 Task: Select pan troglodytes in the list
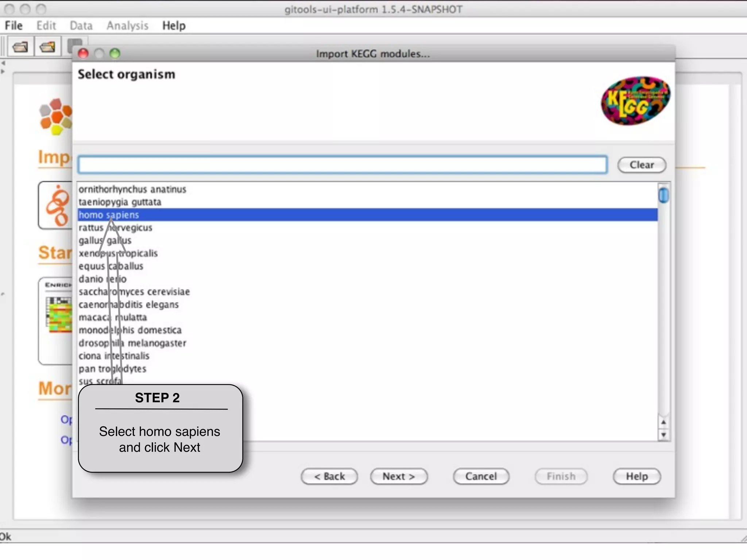pos(368,369)
